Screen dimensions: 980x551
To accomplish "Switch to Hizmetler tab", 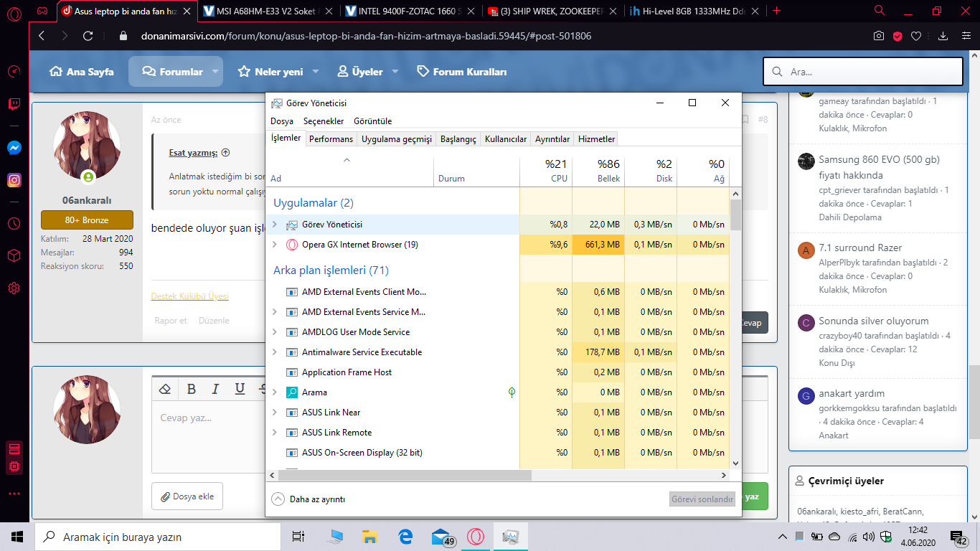I will click(597, 139).
